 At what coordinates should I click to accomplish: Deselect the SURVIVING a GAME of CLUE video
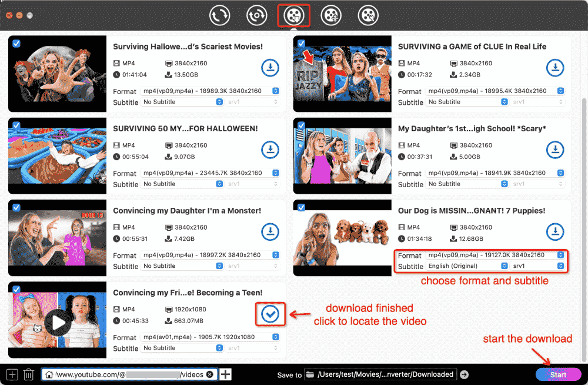[x=301, y=42]
